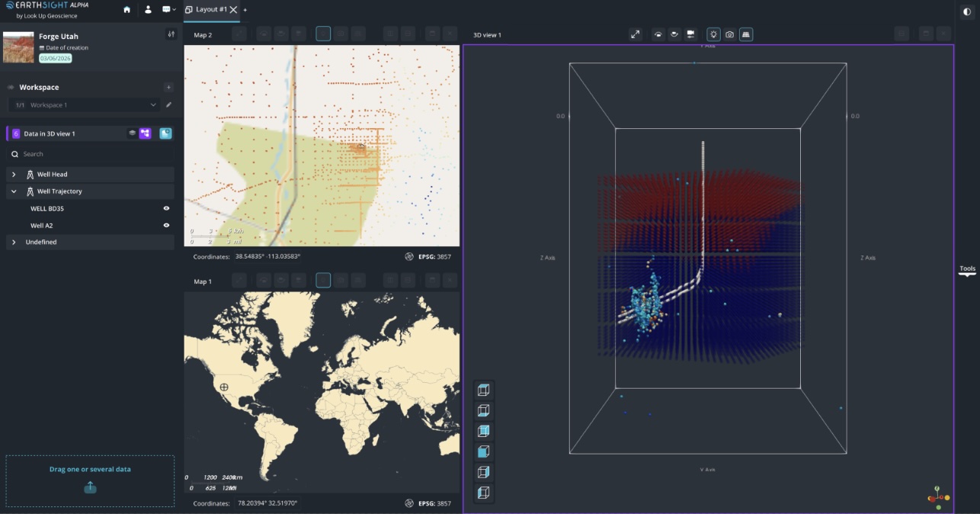Close the 3D view 1 panel
The height and width of the screenshot is (514, 980).
944,34
